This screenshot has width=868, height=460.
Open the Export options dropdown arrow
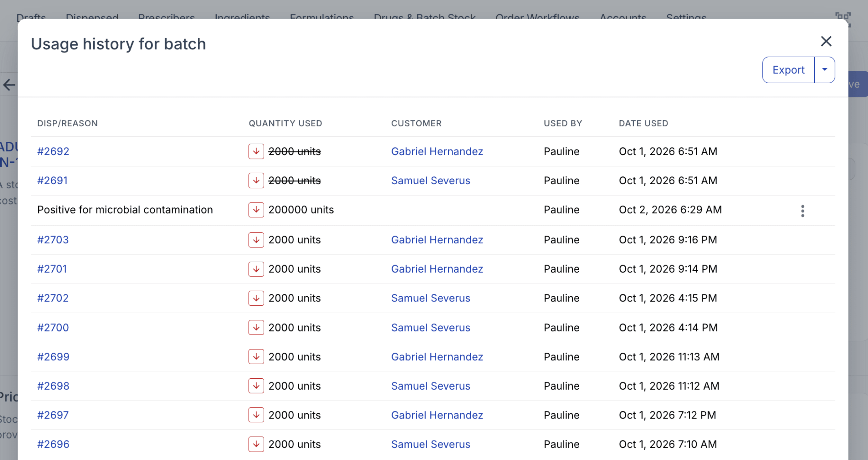coord(825,70)
